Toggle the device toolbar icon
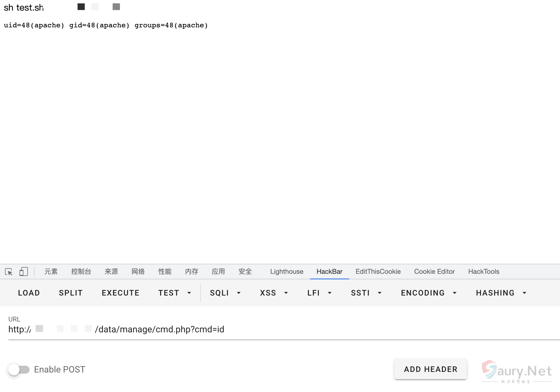 click(x=24, y=272)
